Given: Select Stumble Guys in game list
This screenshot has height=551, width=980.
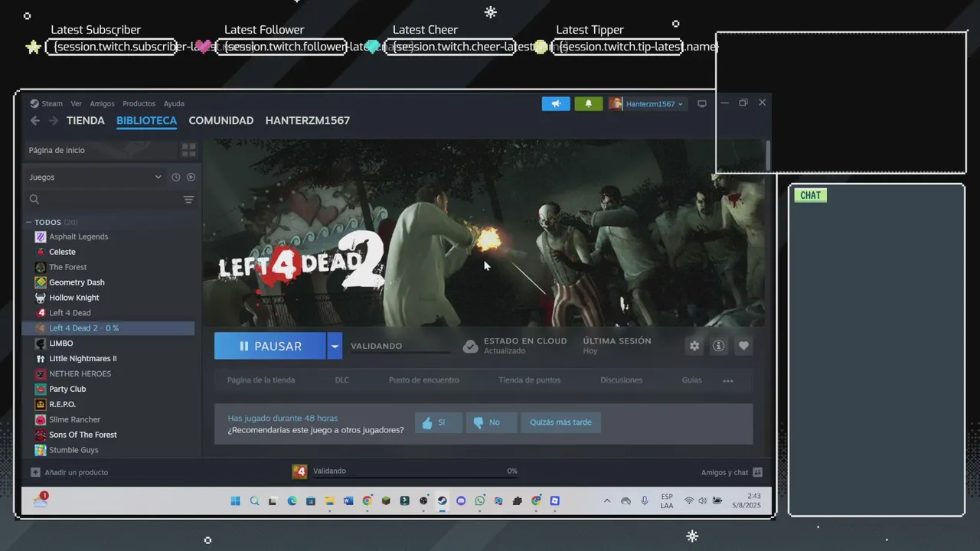Looking at the screenshot, I should 108,450.
